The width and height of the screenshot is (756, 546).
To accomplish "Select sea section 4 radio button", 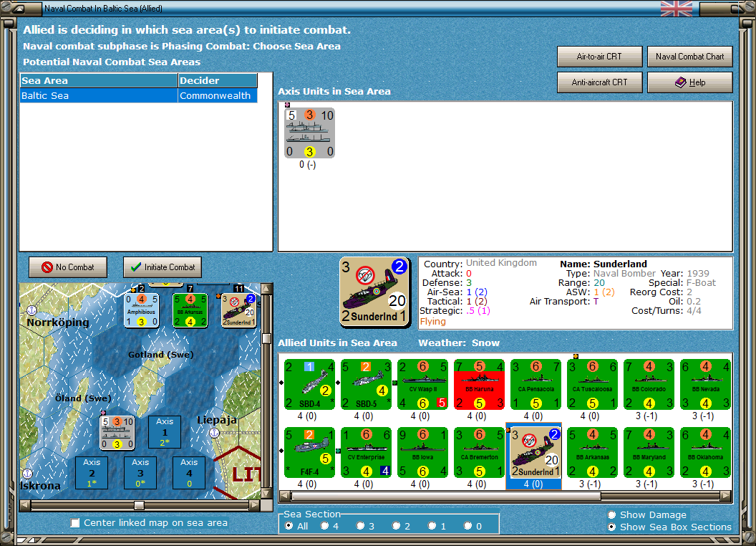I will [x=324, y=526].
